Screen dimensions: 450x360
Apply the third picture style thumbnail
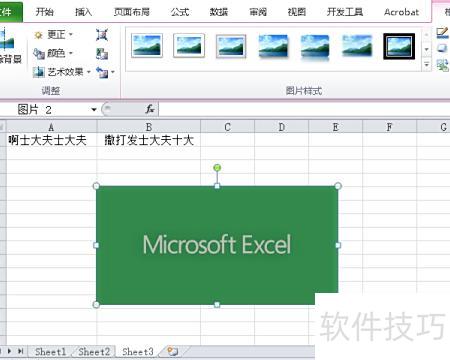click(231, 46)
